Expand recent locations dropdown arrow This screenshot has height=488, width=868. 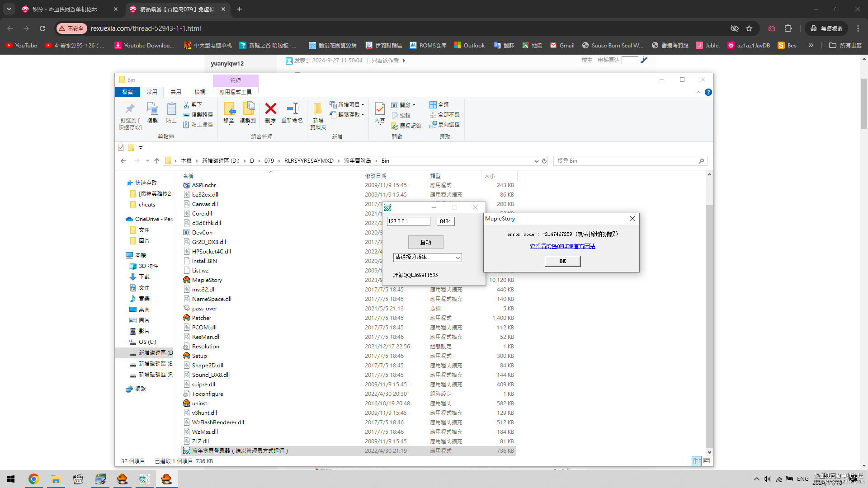(x=147, y=161)
